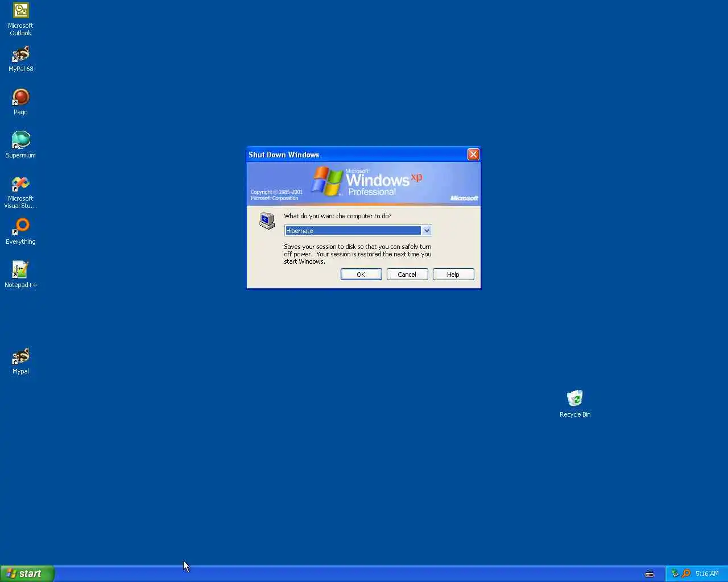Close the Shut Down Windows dialog
This screenshot has height=582, width=728.
tap(473, 155)
